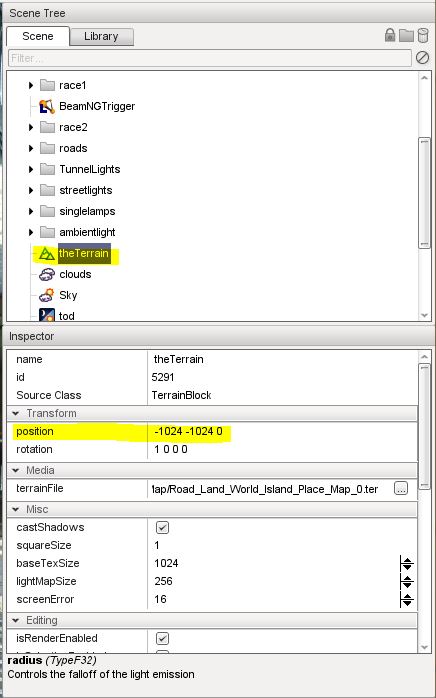Image resolution: width=436 pixels, height=698 pixels.
Task: Click the tod time-of-day icon
Action: pos(47,315)
